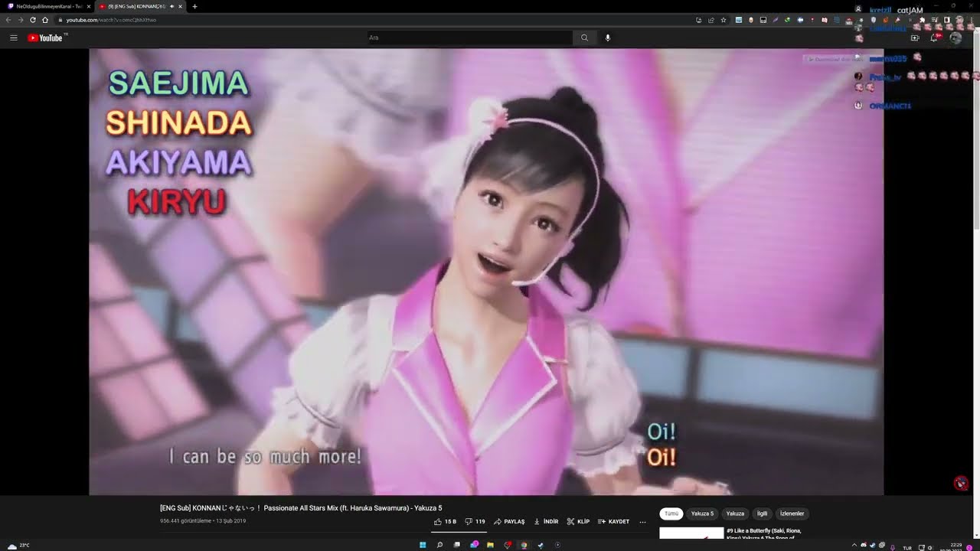Viewport: 980px width, 551px height.
Task: Open a new browser tab
Action: (194, 6)
